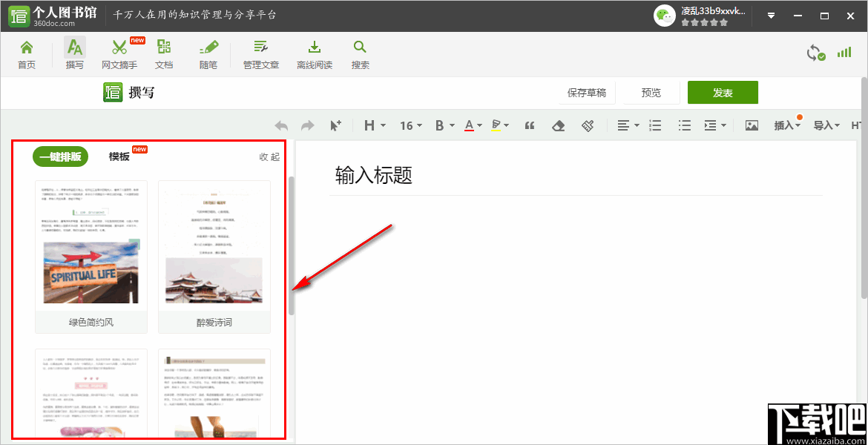Click the sync status icon
Image resolution: width=868 pixels, height=445 pixels.
point(816,53)
